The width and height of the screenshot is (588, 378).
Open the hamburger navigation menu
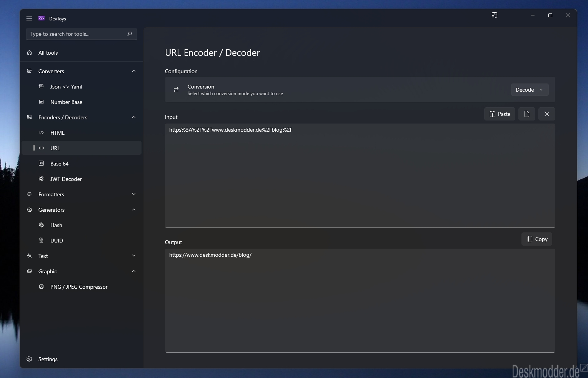(29, 18)
